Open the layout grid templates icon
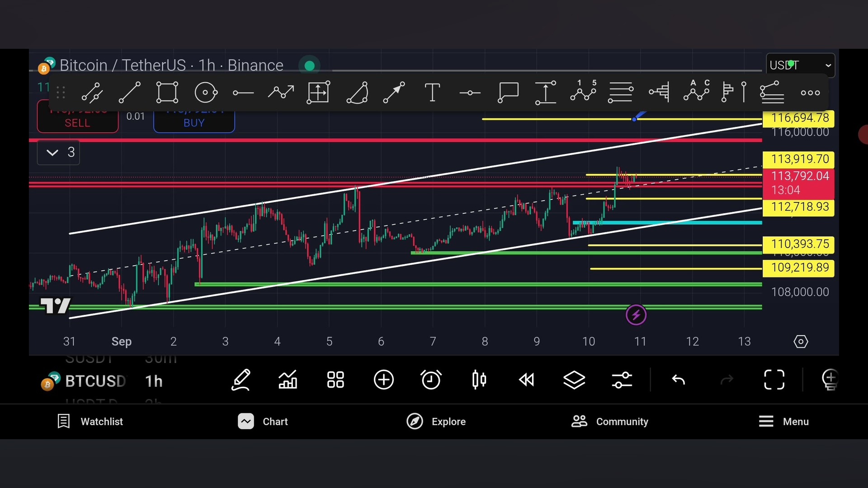 [x=335, y=380]
